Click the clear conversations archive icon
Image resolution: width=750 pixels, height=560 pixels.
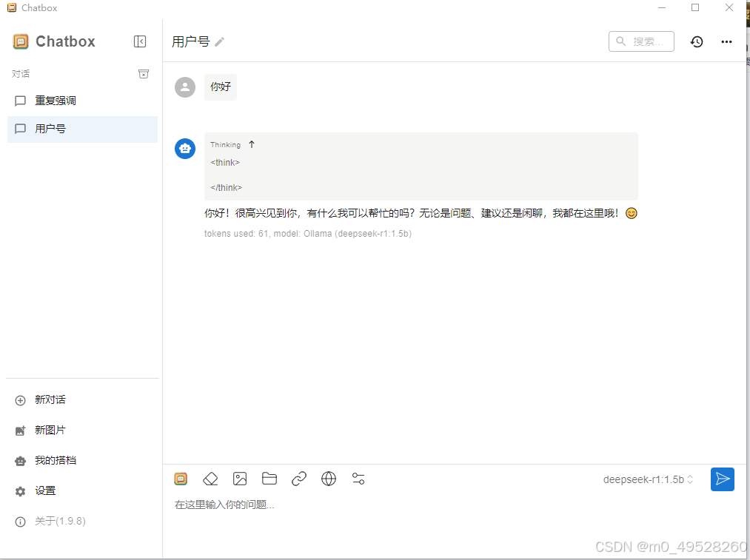pos(144,73)
